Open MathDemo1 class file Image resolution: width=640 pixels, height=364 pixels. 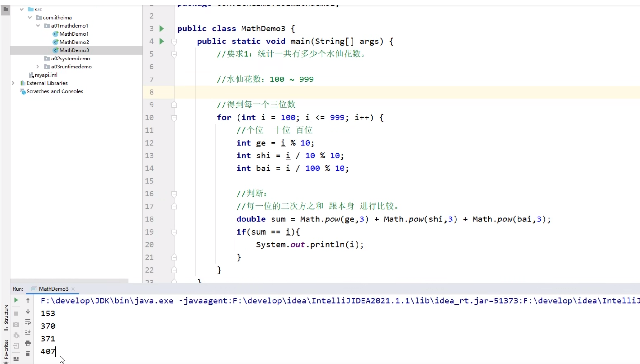point(73,34)
